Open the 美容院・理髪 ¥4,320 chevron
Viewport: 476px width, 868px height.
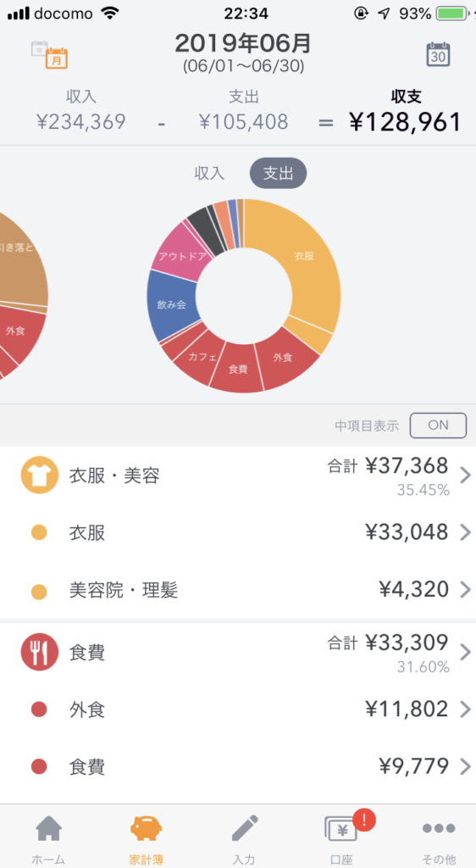(465, 590)
